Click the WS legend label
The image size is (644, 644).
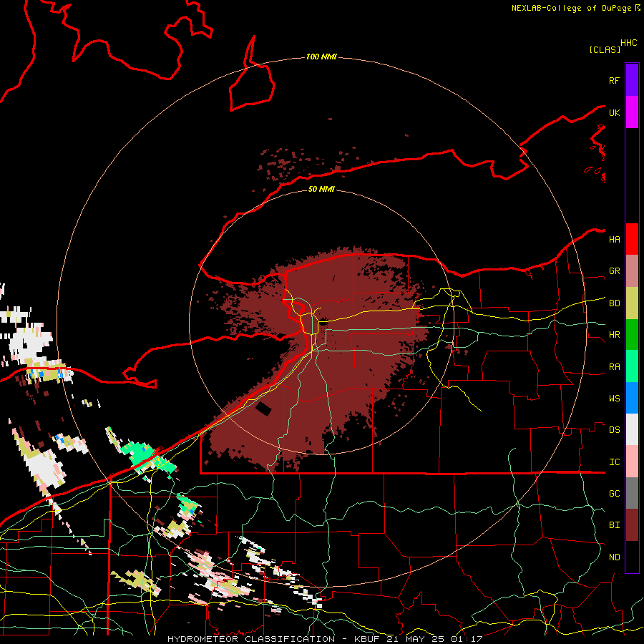click(614, 398)
